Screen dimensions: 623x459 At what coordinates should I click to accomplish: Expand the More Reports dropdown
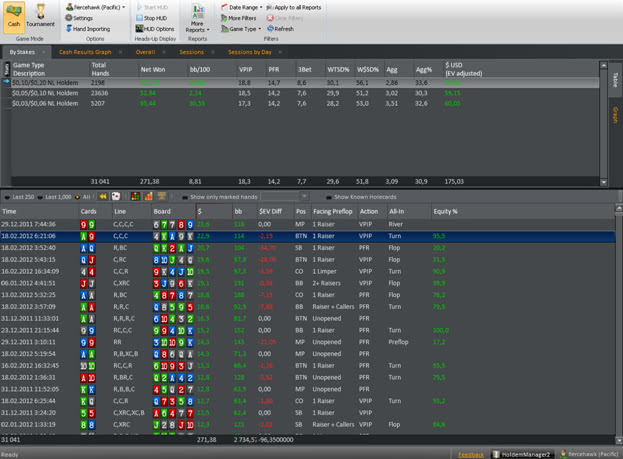click(x=197, y=18)
